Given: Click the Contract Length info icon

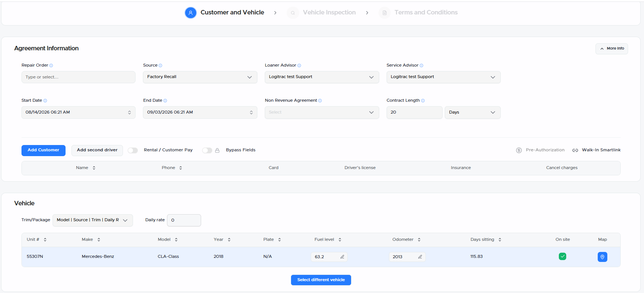Looking at the screenshot, I should tap(423, 101).
